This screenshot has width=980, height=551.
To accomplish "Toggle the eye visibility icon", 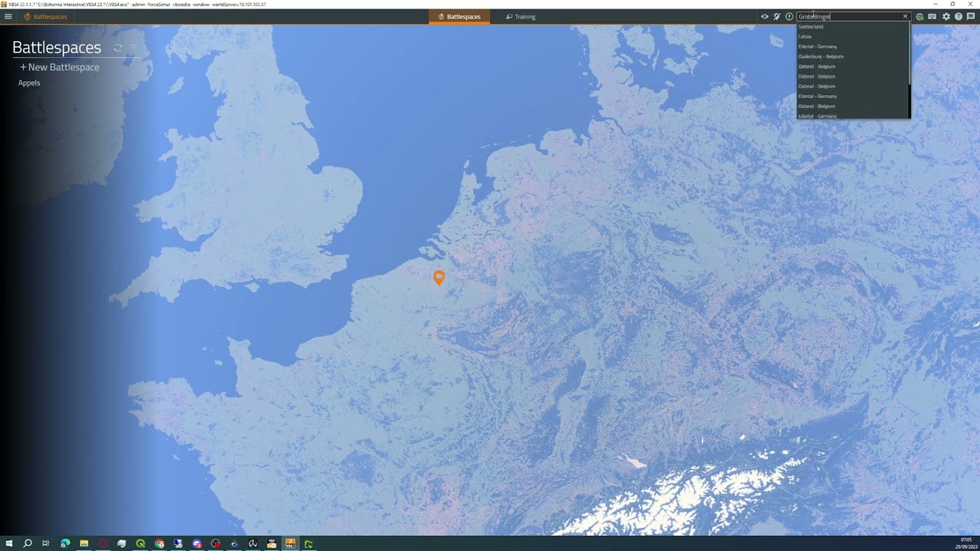I will point(764,16).
